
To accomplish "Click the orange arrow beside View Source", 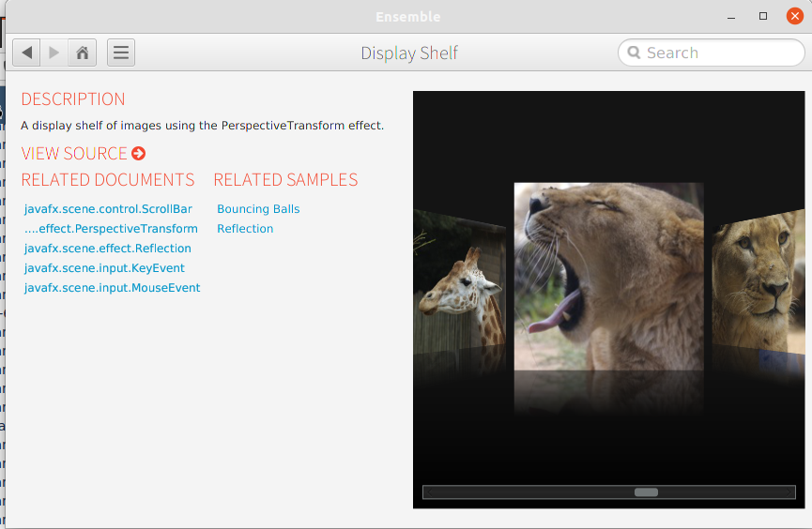I will click(139, 154).
